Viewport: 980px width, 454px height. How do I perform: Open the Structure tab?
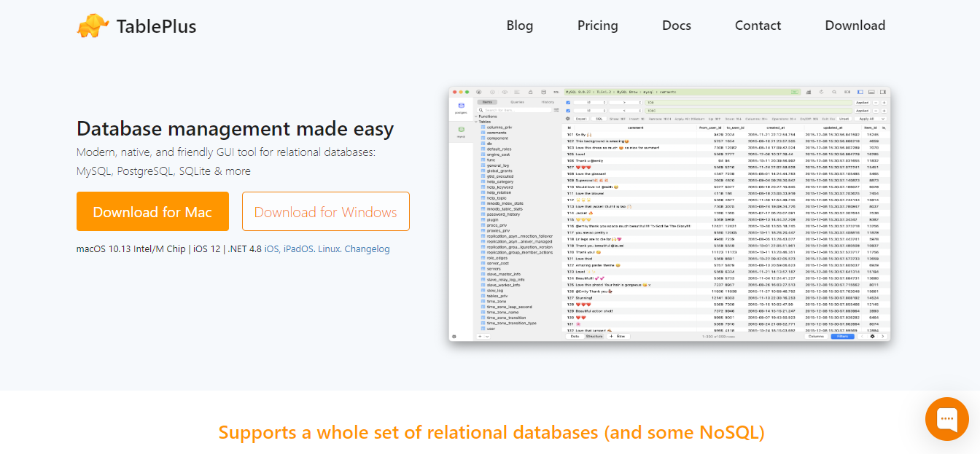tap(595, 337)
